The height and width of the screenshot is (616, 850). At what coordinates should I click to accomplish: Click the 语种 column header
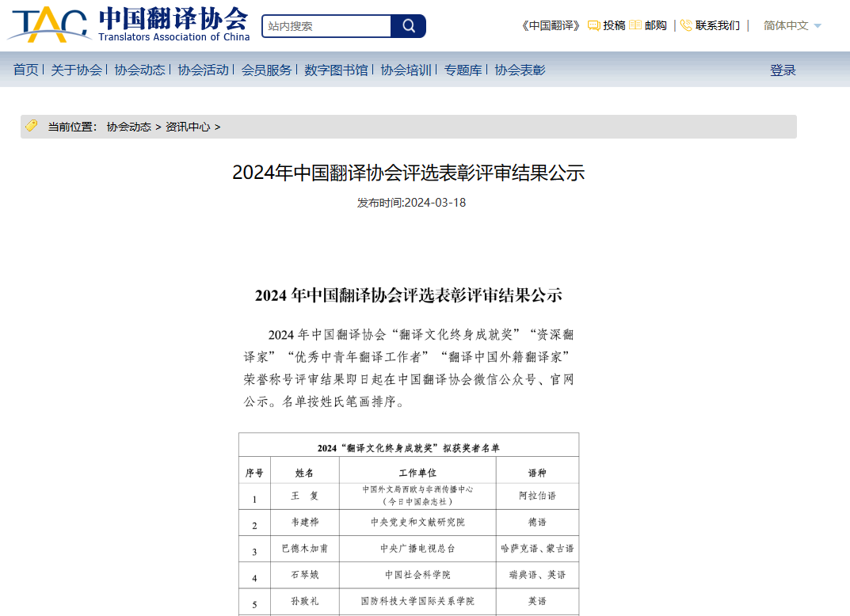[x=537, y=473]
